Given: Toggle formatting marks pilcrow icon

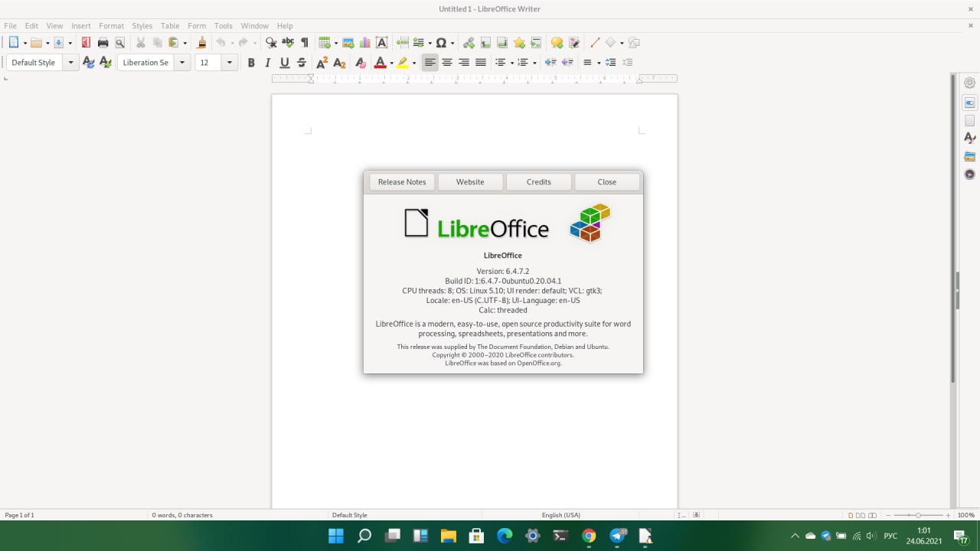Looking at the screenshot, I should click(x=305, y=43).
